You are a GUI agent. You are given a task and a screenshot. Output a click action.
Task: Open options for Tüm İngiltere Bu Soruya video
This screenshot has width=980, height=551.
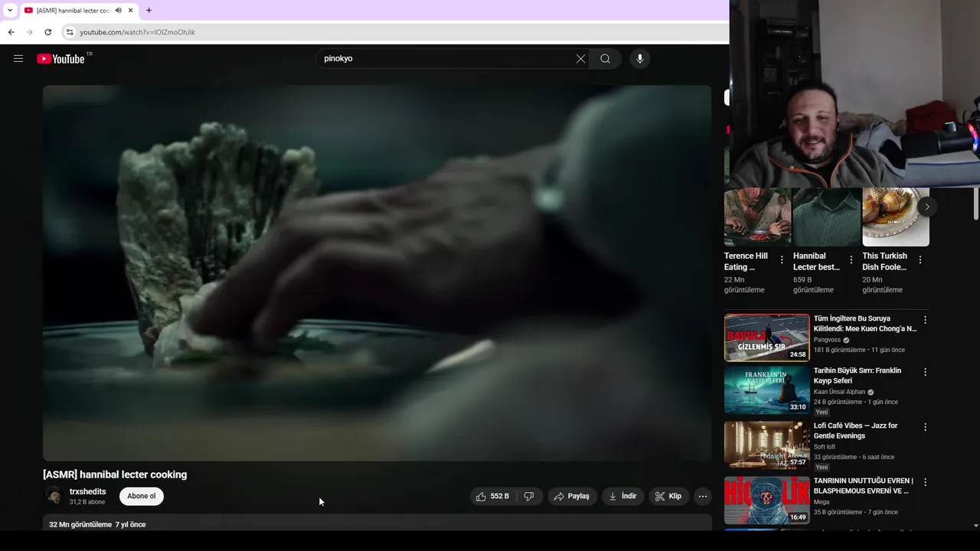click(925, 320)
